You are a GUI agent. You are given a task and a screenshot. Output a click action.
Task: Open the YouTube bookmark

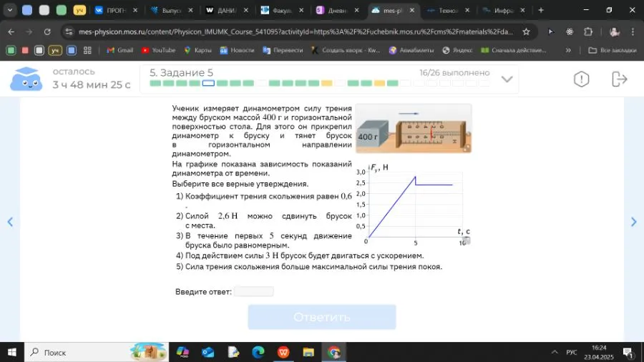(x=159, y=50)
